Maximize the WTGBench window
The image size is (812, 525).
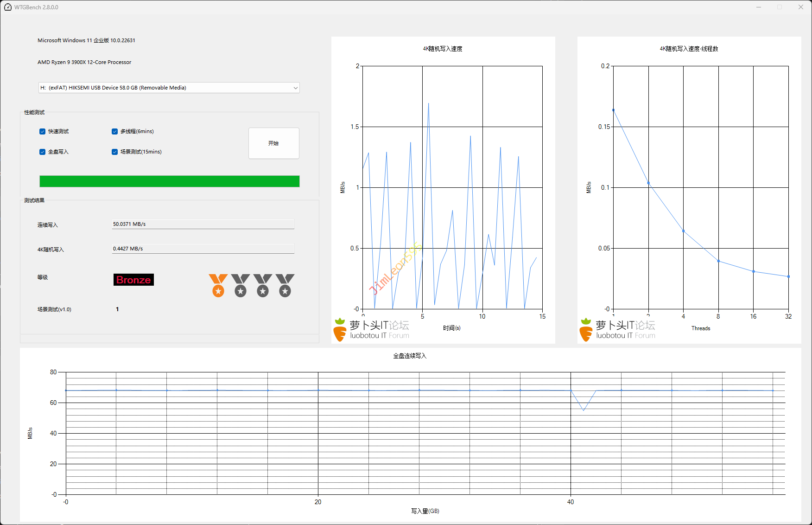[x=780, y=7]
